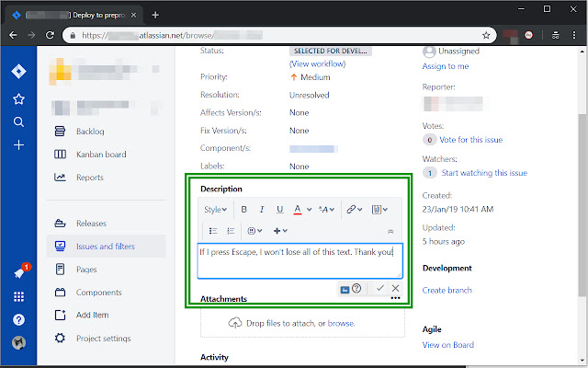Image resolution: width=588 pixels, height=368 pixels.
Task: Click the Selected for Development status badge
Action: [x=331, y=52]
